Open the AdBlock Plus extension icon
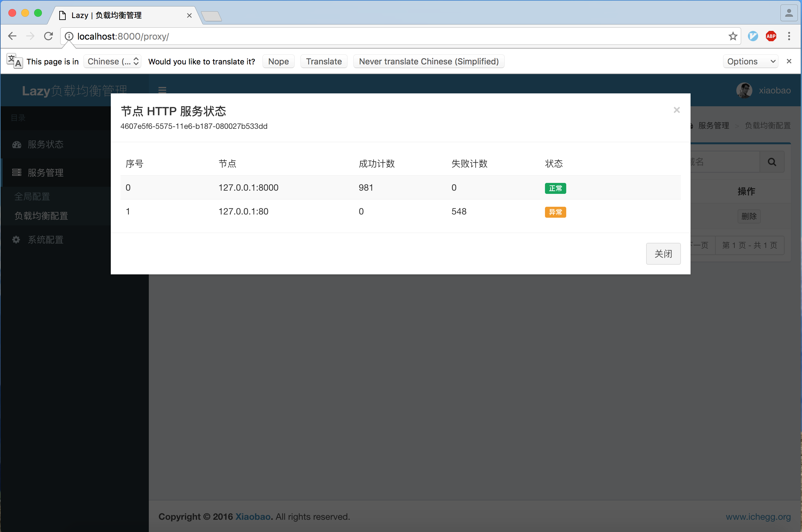802x532 pixels. click(x=771, y=36)
